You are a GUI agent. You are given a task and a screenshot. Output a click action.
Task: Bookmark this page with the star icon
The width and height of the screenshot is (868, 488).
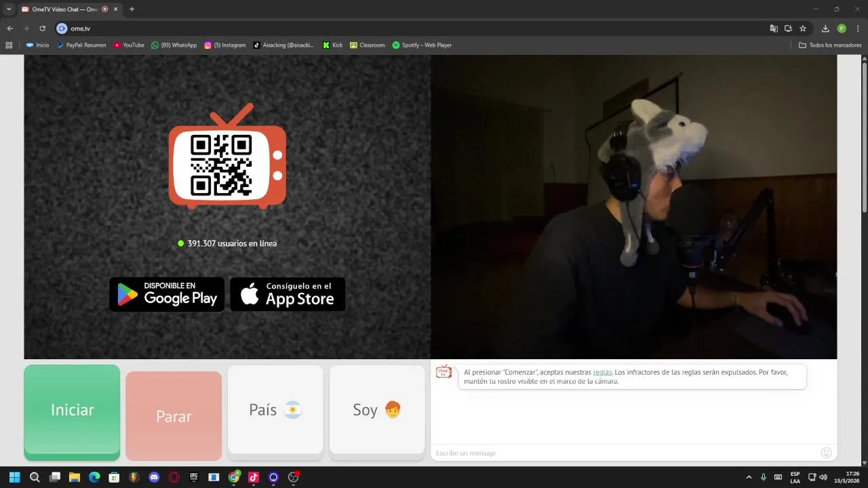pos(803,28)
